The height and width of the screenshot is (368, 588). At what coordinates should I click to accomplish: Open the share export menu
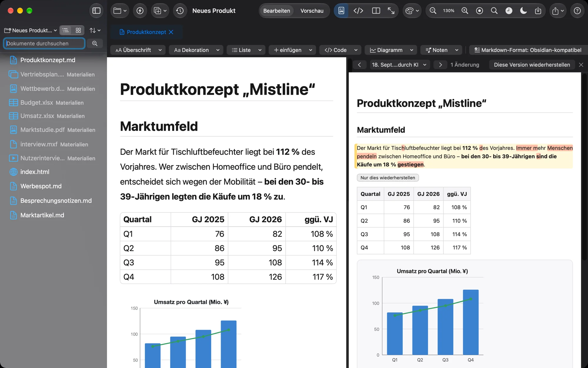pyautogui.click(x=557, y=11)
